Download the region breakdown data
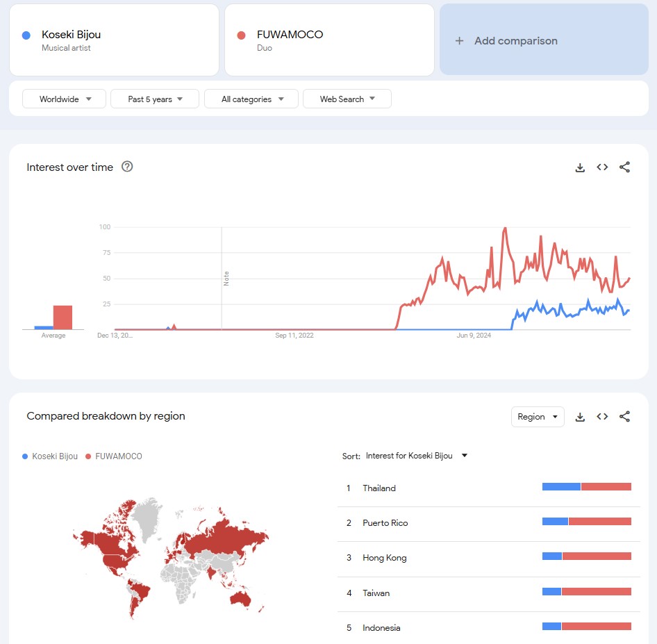657x644 pixels. [x=580, y=417]
